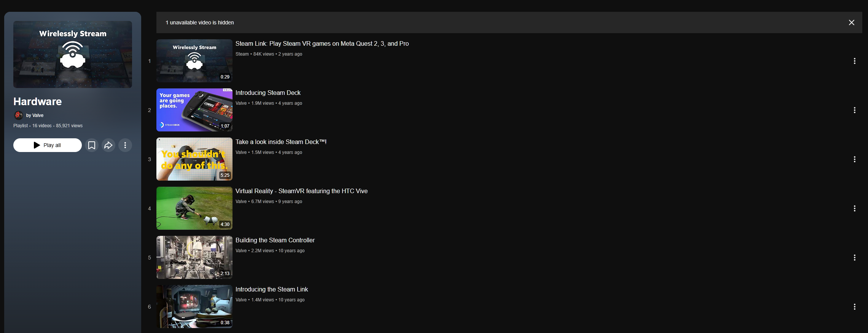Open Valve channel name under Building the Steam Controller
Viewport: 868px width, 333px height.
[241, 251]
